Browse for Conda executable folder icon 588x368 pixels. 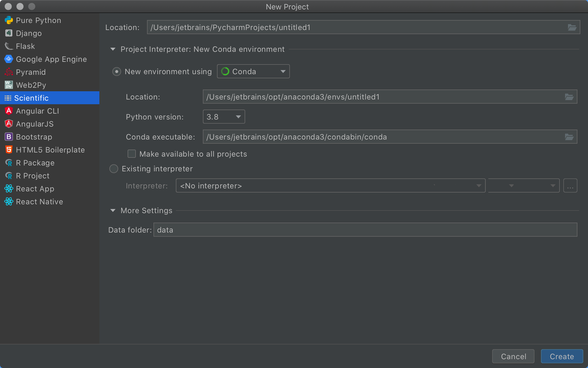coord(569,137)
